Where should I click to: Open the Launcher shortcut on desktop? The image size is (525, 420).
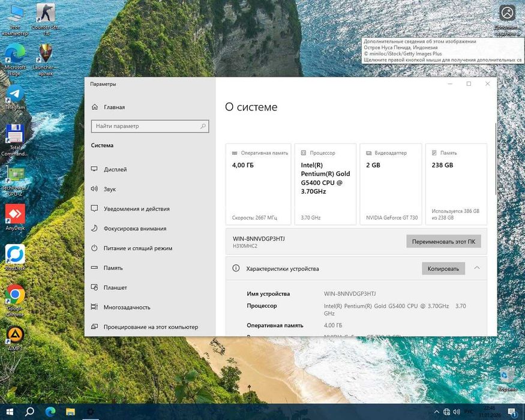[x=46, y=59]
